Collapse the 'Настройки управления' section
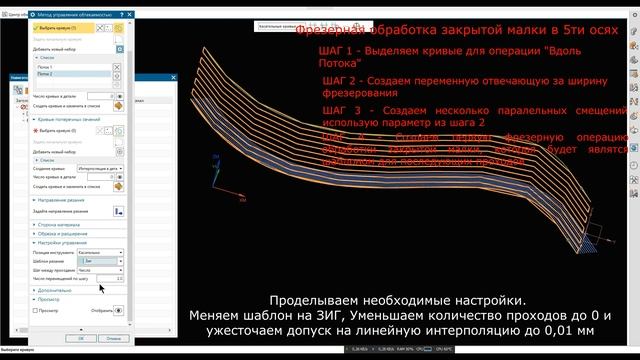The height and width of the screenshot is (360, 640). [x=62, y=243]
